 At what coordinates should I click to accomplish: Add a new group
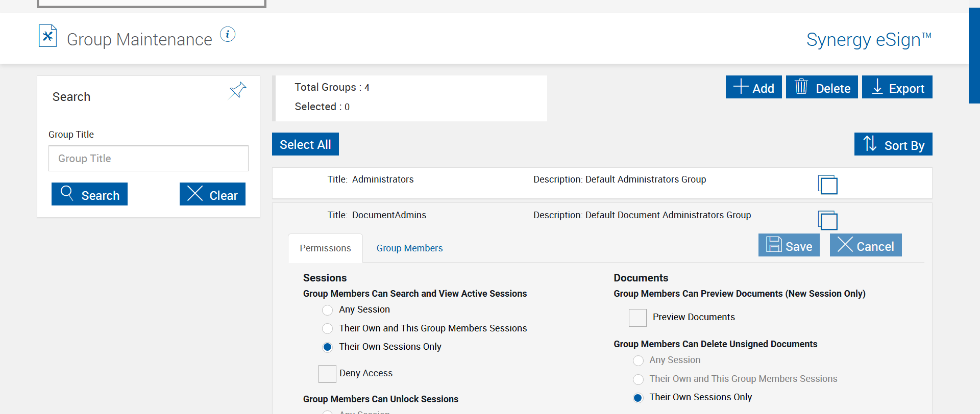coord(753,87)
